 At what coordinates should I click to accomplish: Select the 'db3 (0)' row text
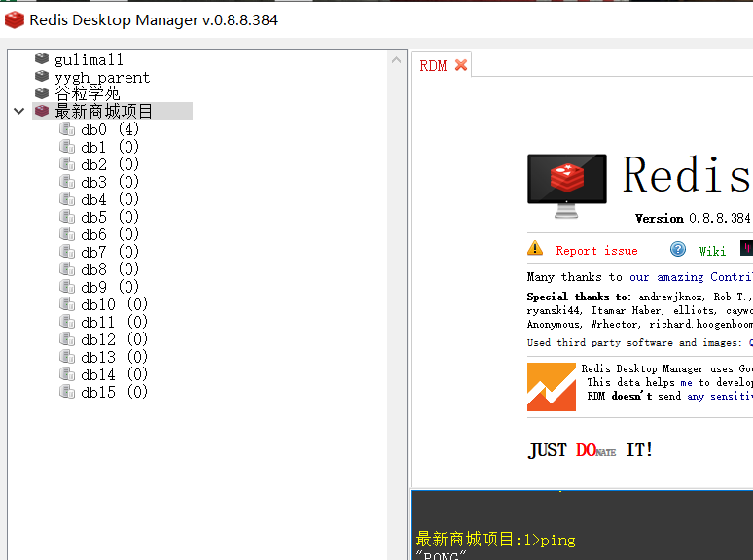tap(110, 182)
